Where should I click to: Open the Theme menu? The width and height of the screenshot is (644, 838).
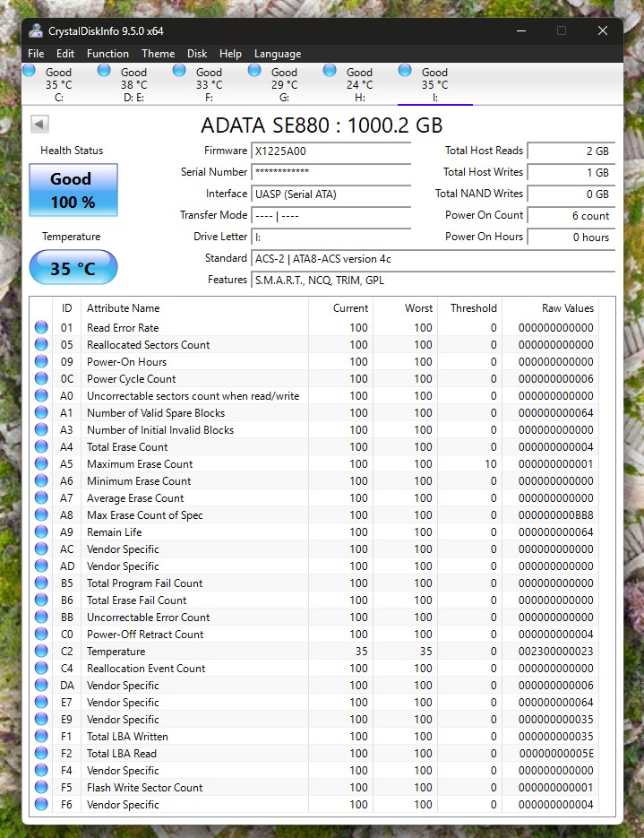tap(158, 54)
